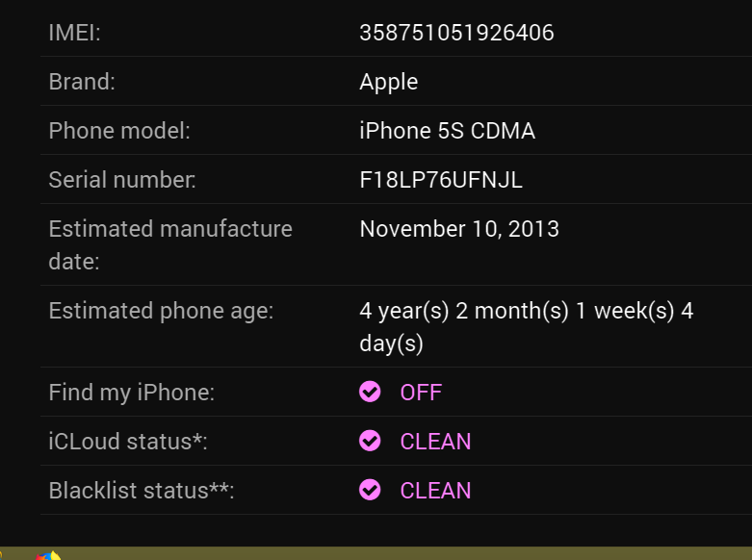Click the iPhone 5S CDMA model text
This screenshot has height=560, width=752.
coord(447,131)
